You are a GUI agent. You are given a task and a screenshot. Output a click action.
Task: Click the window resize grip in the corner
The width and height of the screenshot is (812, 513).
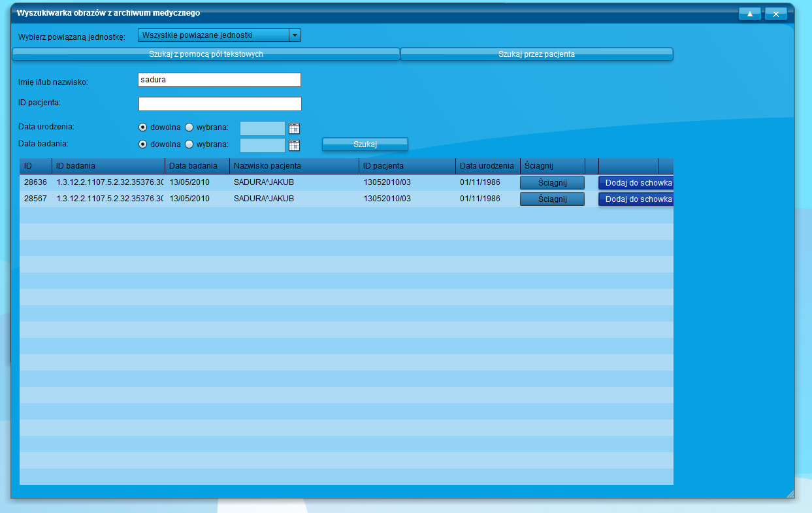(x=789, y=493)
